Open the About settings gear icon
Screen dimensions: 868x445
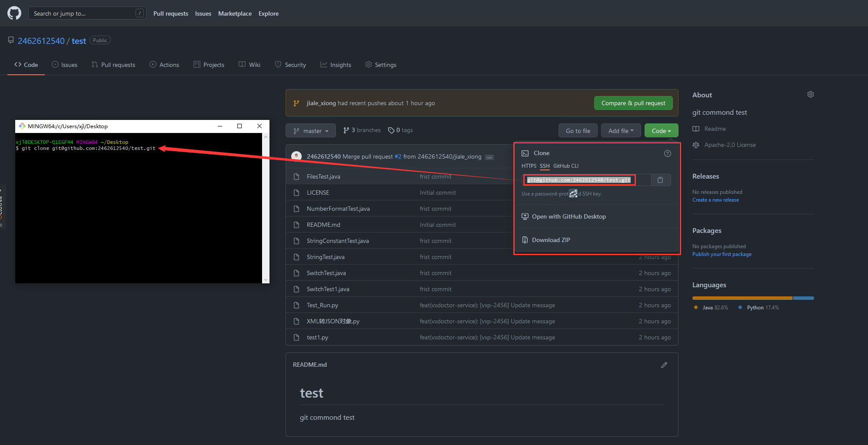(811, 94)
